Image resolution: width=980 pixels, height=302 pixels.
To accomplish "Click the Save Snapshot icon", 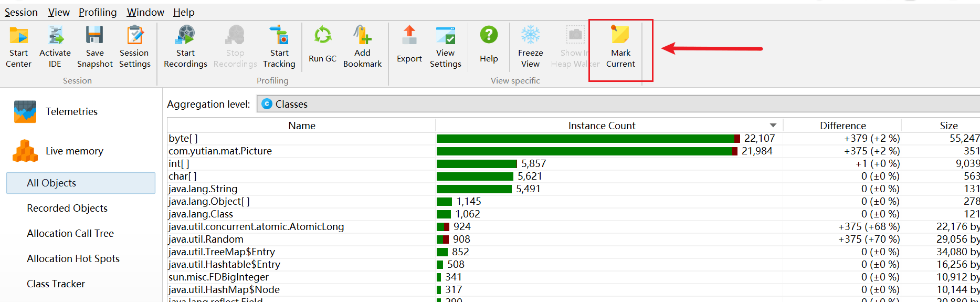I will 94,36.
